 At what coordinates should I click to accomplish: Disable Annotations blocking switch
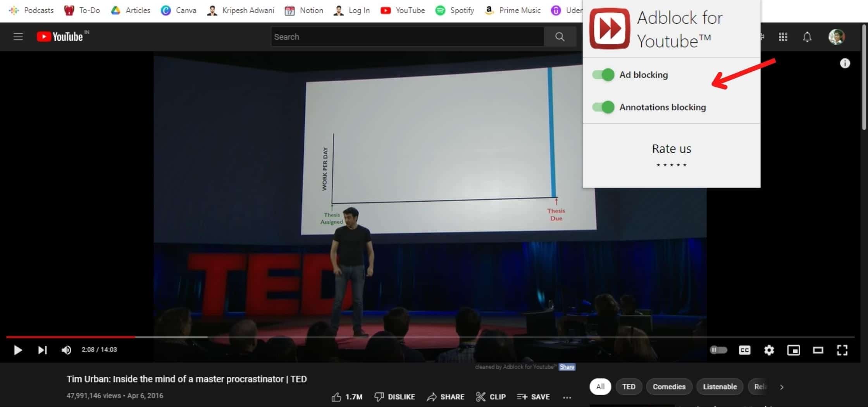point(603,107)
